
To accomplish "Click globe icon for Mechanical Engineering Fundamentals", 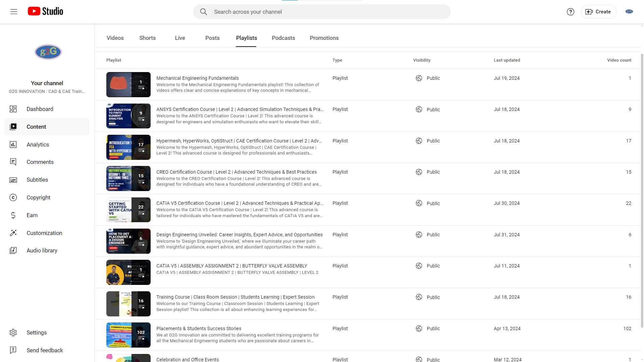I will pos(419,78).
